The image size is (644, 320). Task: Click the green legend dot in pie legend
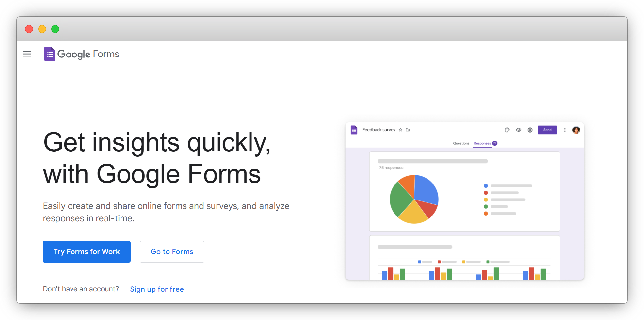pos(486,207)
